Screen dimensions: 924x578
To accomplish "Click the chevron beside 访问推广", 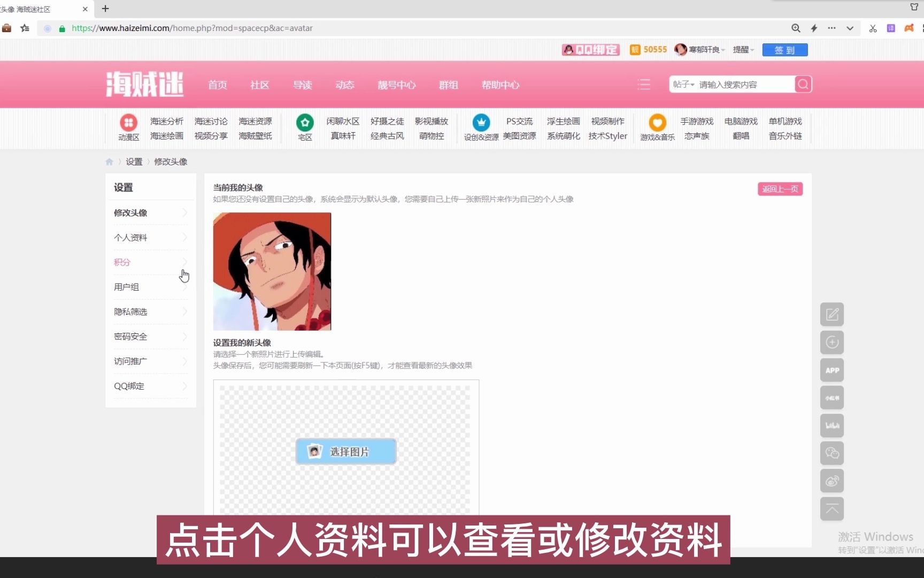I will [x=185, y=361].
